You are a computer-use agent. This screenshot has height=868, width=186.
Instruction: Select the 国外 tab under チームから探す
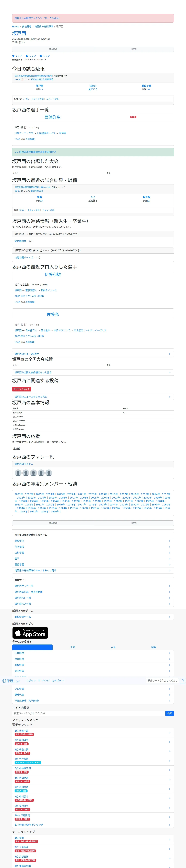click(x=154, y=647)
